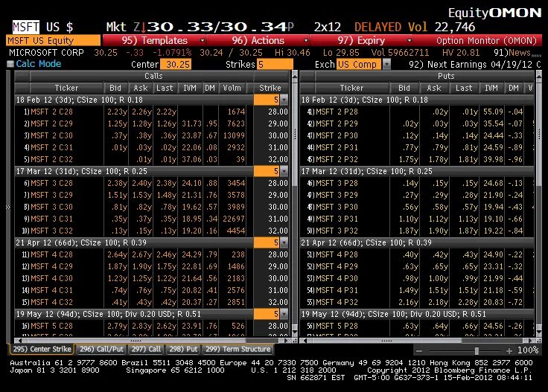The image size is (548, 392).
Task: Click the 17 Mar 12 (31d) puts expiry header
Action: 417,171
